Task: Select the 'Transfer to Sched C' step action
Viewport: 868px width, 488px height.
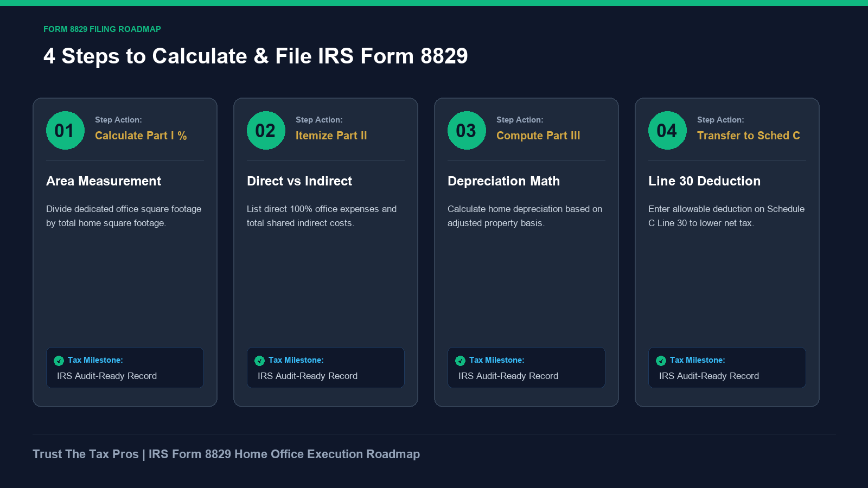Action: [x=749, y=136]
